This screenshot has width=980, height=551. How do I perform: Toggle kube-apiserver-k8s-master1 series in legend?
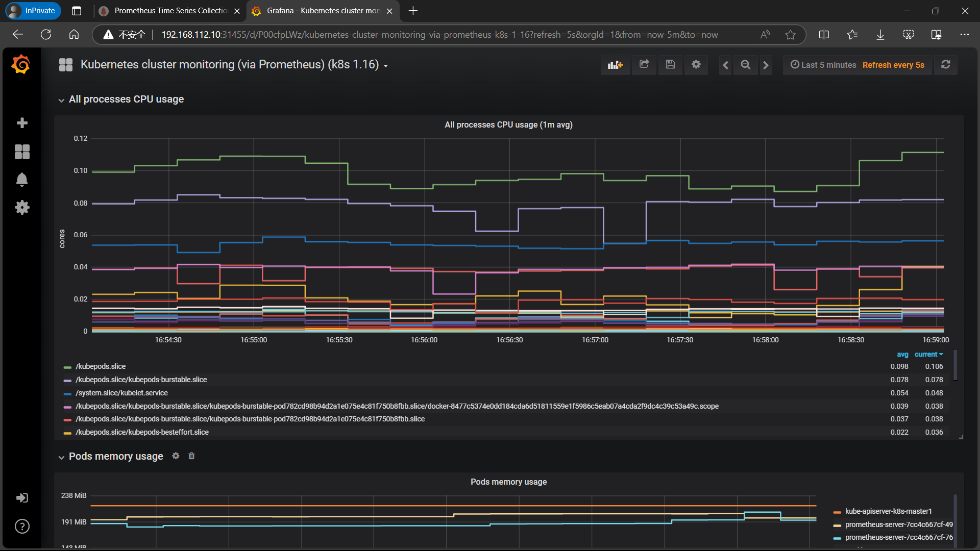coord(888,511)
